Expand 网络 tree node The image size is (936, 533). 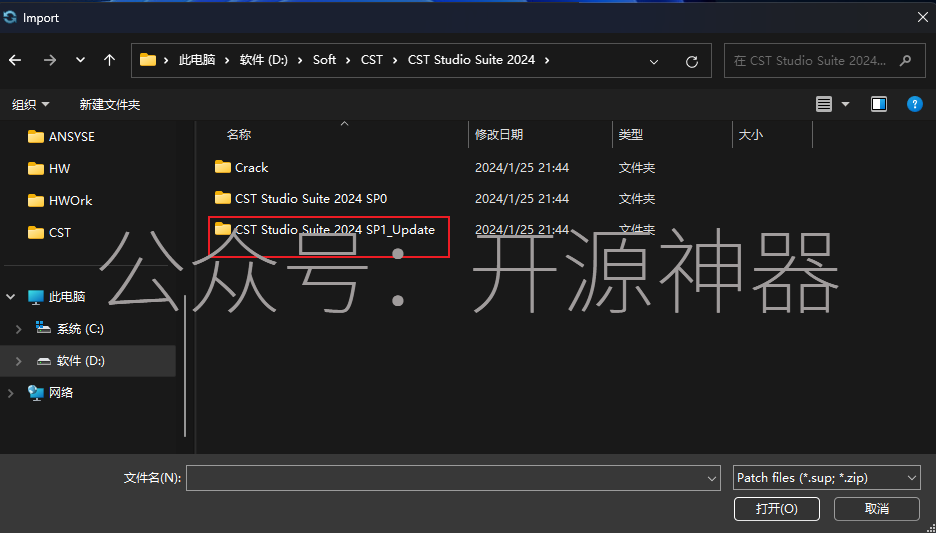11,393
